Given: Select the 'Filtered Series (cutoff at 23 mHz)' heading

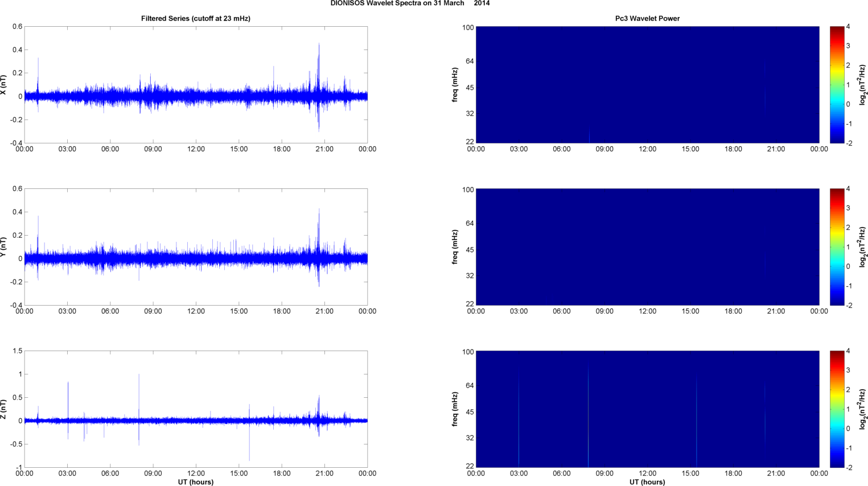Looking at the screenshot, I should pyautogui.click(x=196, y=18).
